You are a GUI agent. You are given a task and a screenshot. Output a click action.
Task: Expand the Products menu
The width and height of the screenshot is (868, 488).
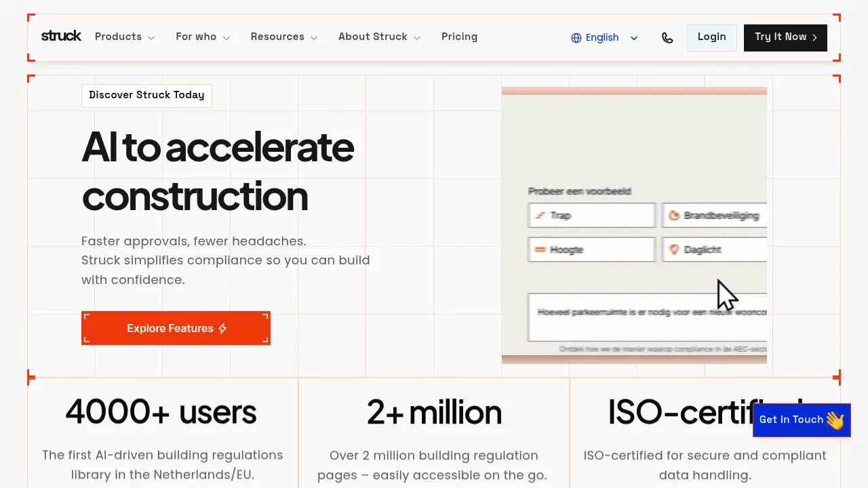tap(125, 37)
